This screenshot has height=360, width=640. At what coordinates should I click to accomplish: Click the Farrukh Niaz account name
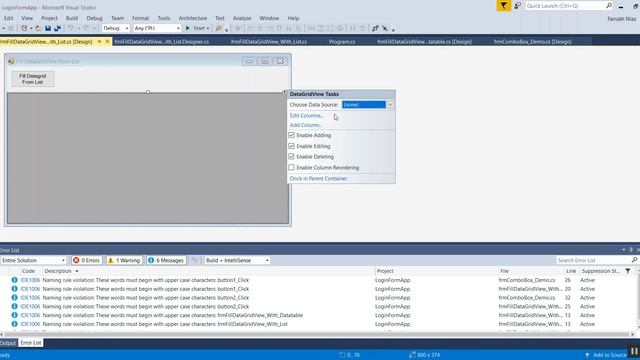(x=622, y=19)
